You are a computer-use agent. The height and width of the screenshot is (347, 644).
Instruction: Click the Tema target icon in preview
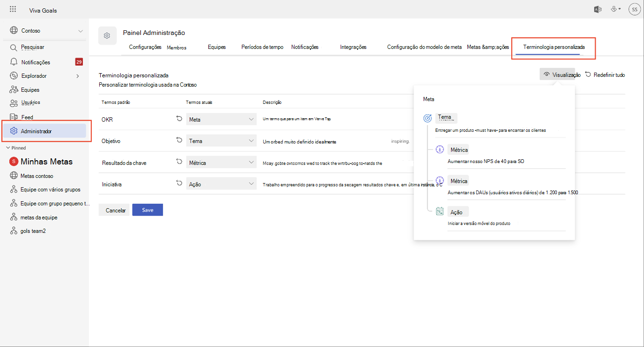pos(427,118)
